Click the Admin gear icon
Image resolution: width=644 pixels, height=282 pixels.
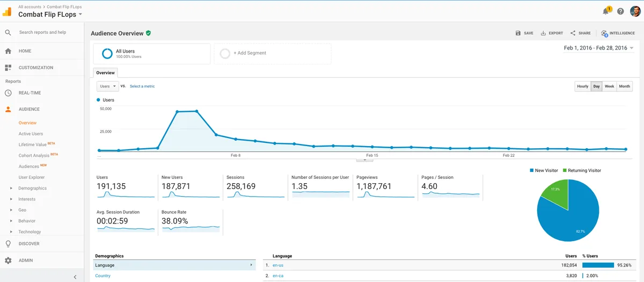point(8,261)
